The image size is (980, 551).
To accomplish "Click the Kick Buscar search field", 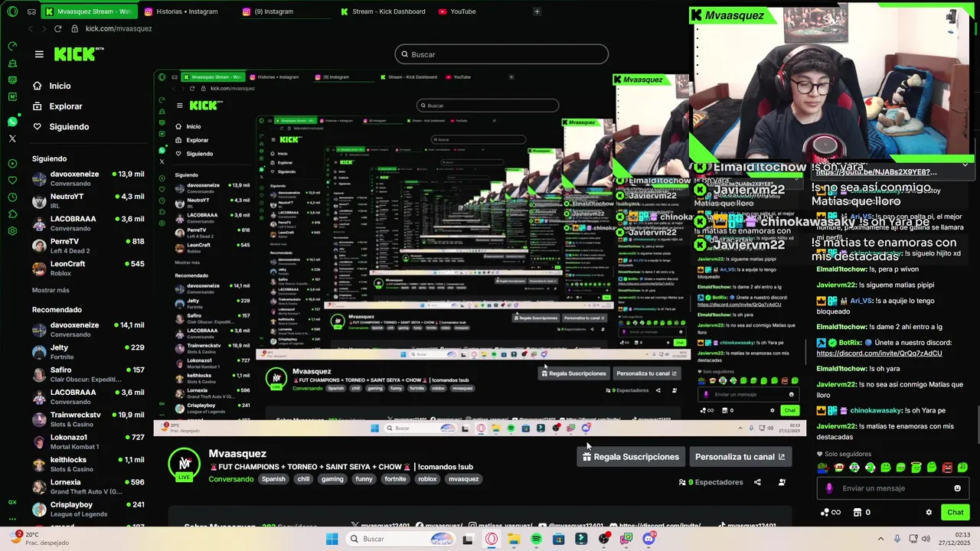I will 501,54.
